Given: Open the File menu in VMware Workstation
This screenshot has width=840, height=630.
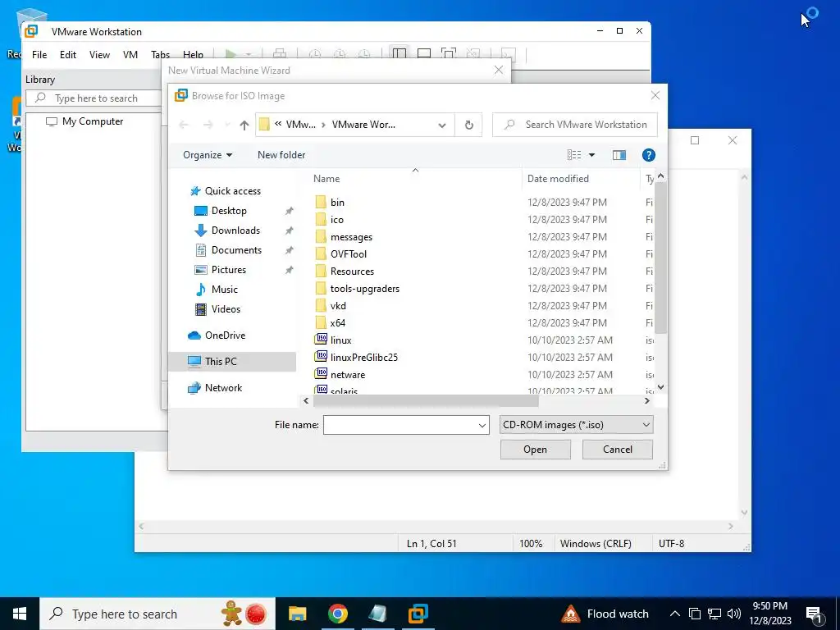Looking at the screenshot, I should pos(39,55).
